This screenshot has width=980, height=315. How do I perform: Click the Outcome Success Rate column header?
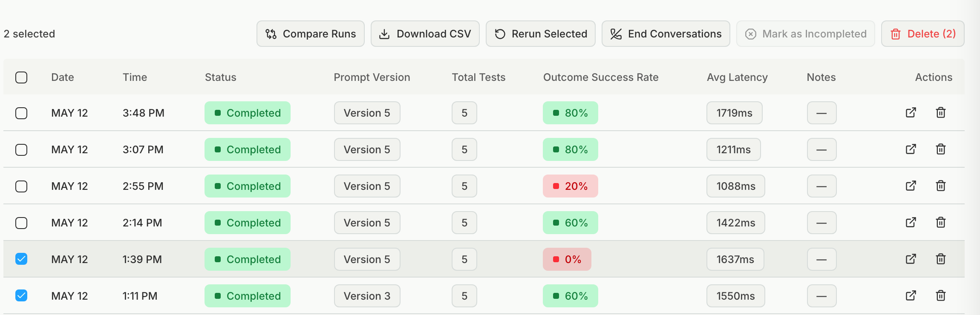click(601, 77)
